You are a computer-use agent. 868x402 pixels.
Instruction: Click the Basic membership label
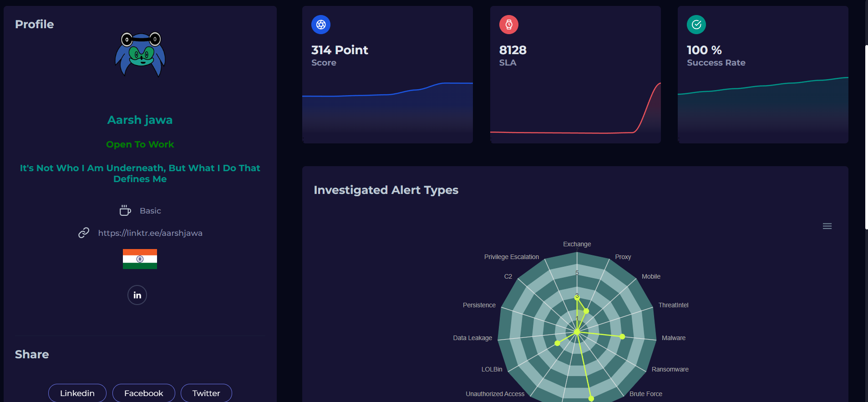coord(150,211)
